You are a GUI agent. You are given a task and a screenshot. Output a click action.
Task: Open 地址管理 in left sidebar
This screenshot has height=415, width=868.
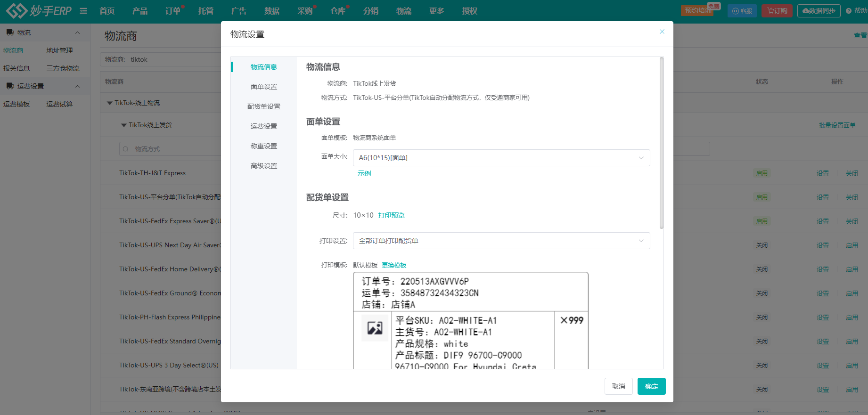click(x=59, y=50)
